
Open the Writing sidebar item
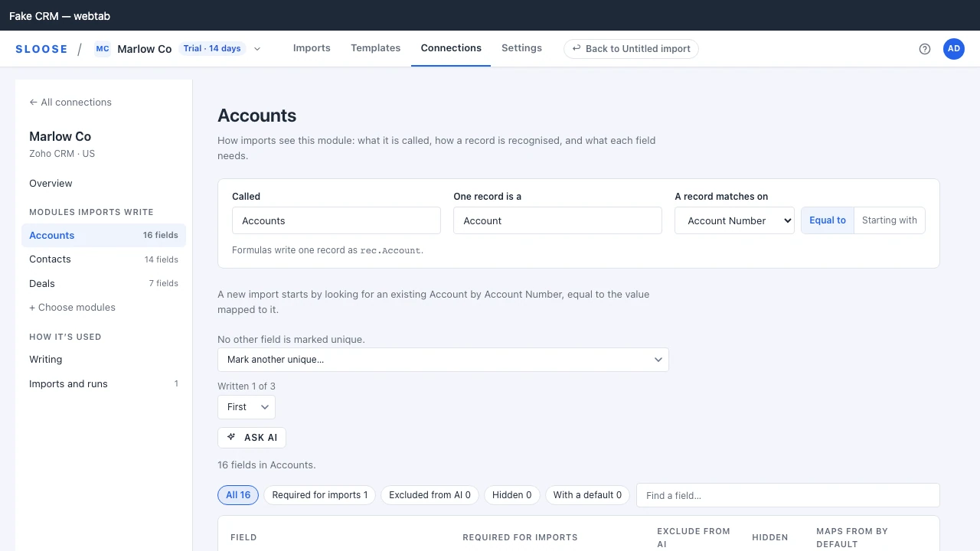(x=103, y=360)
